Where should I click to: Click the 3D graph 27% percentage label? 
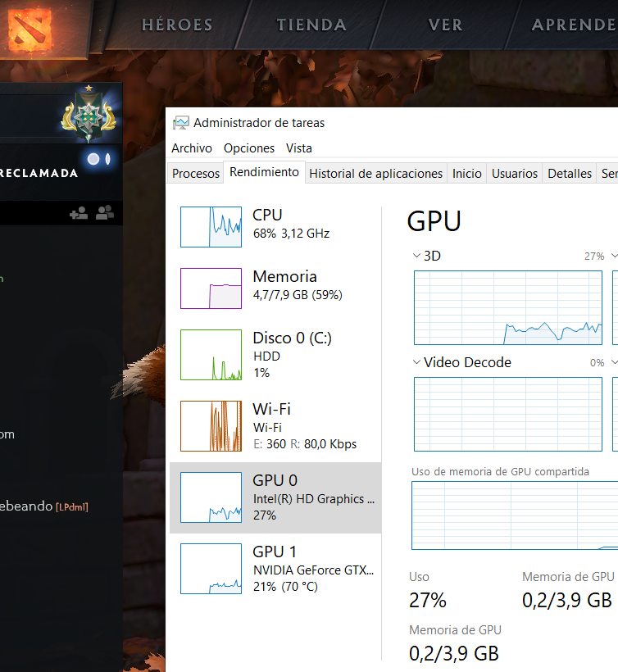[594, 257]
